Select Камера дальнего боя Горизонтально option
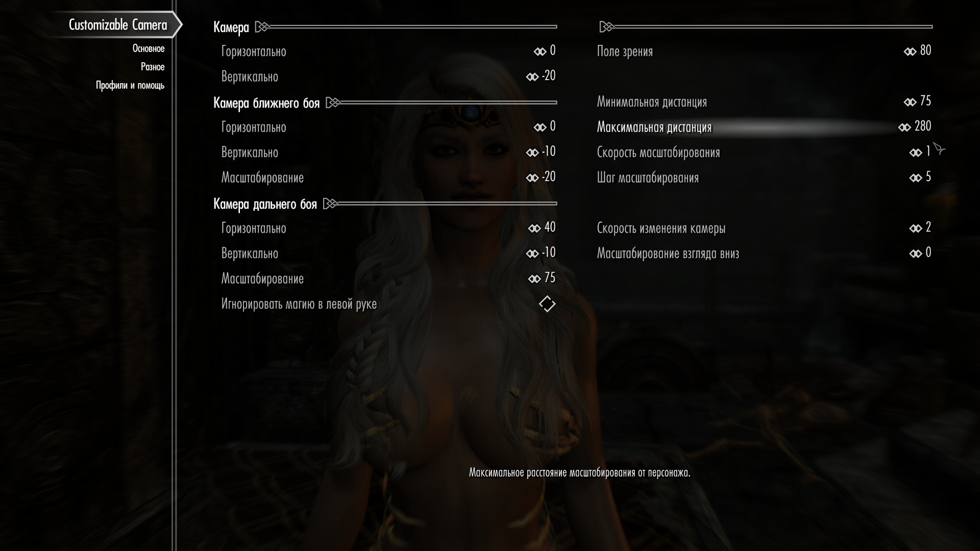Image resolution: width=980 pixels, height=551 pixels. coord(388,228)
